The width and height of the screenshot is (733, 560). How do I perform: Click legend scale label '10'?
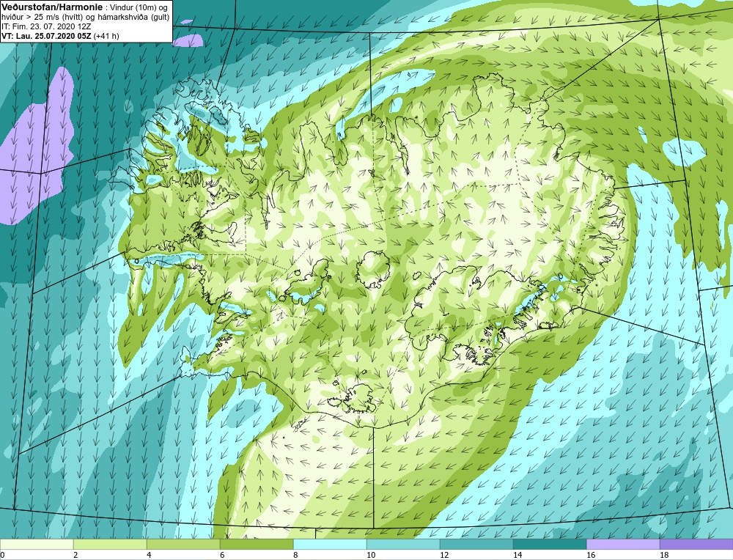click(371, 555)
